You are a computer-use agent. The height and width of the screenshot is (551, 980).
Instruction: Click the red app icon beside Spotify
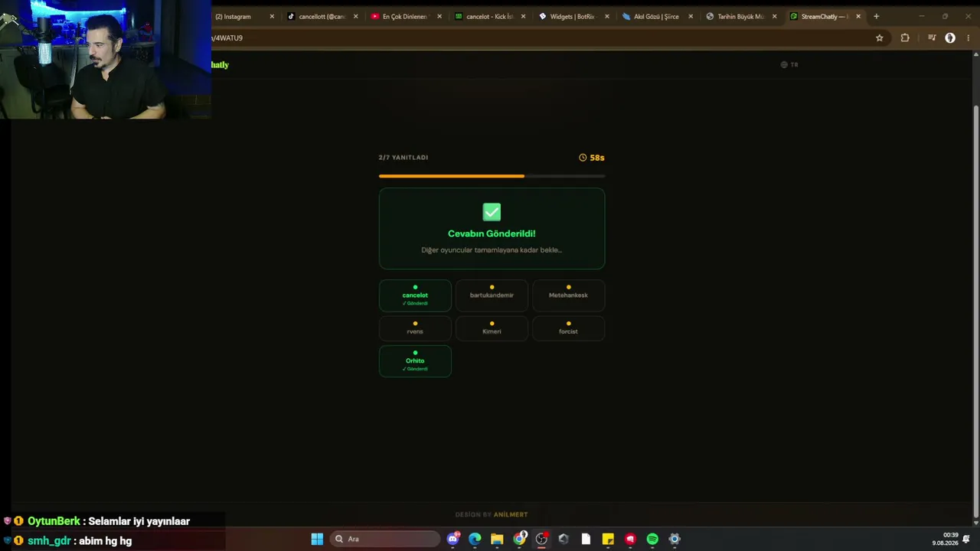pyautogui.click(x=630, y=539)
